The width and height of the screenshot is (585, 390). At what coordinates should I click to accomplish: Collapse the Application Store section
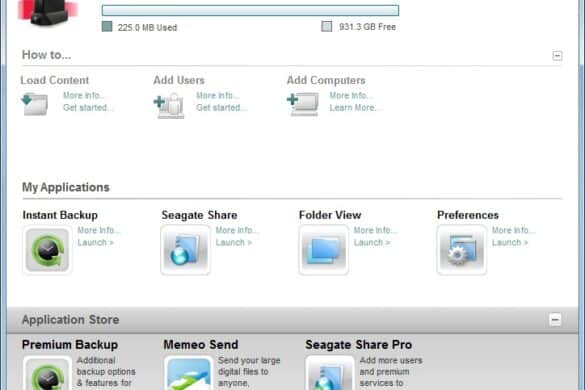pyautogui.click(x=555, y=319)
